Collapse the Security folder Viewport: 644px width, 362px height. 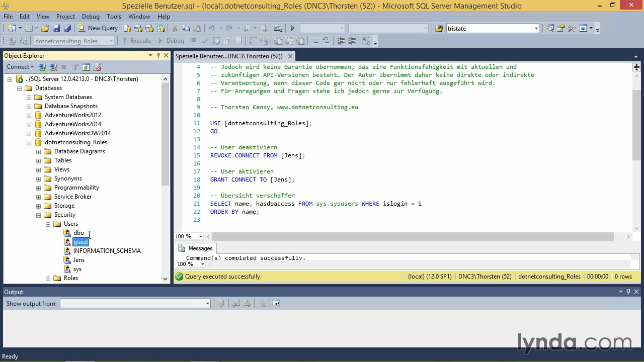pyautogui.click(x=38, y=215)
